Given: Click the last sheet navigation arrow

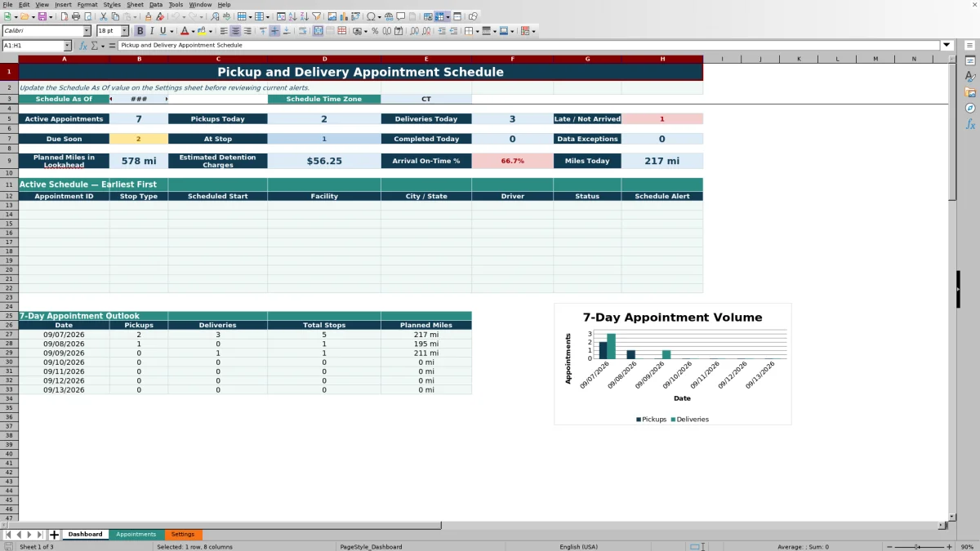Looking at the screenshot, I should (x=40, y=535).
